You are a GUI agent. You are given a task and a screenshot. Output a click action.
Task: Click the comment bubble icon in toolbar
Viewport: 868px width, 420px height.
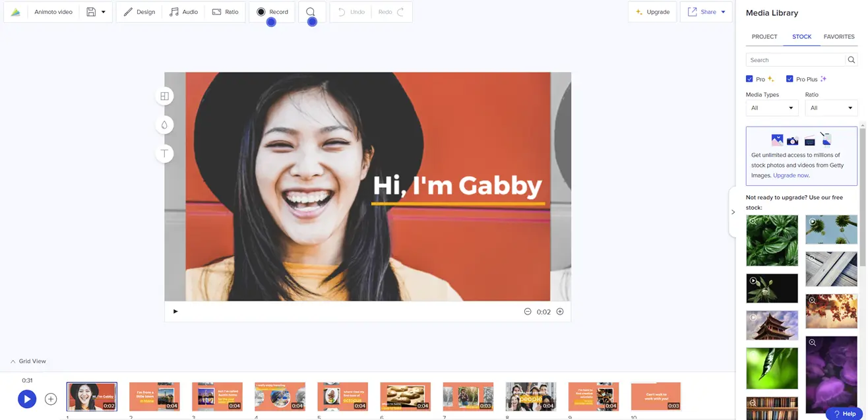click(x=311, y=12)
